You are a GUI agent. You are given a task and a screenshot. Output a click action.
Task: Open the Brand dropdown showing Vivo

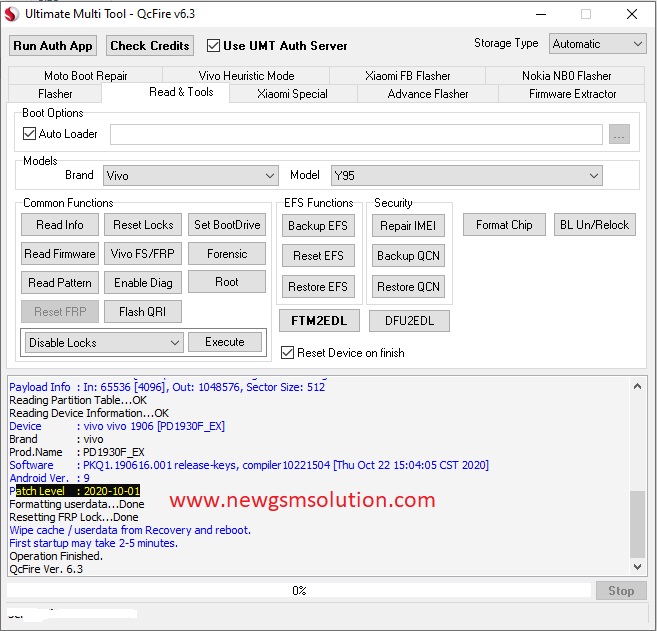coord(191,176)
